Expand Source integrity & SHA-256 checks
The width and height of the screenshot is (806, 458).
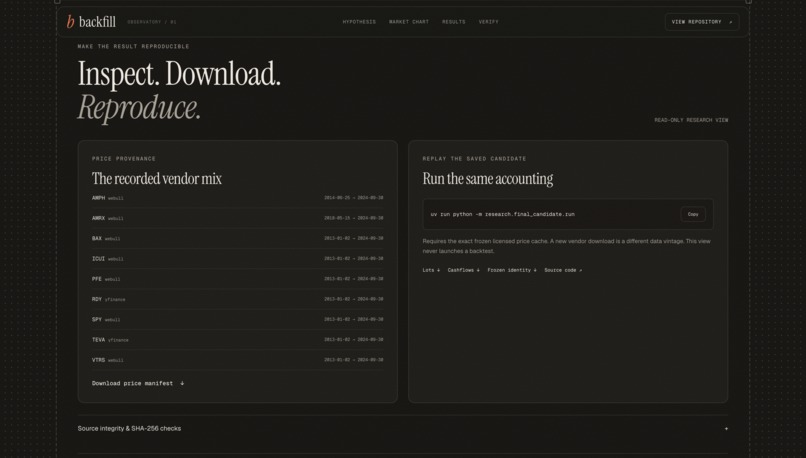tap(402, 428)
